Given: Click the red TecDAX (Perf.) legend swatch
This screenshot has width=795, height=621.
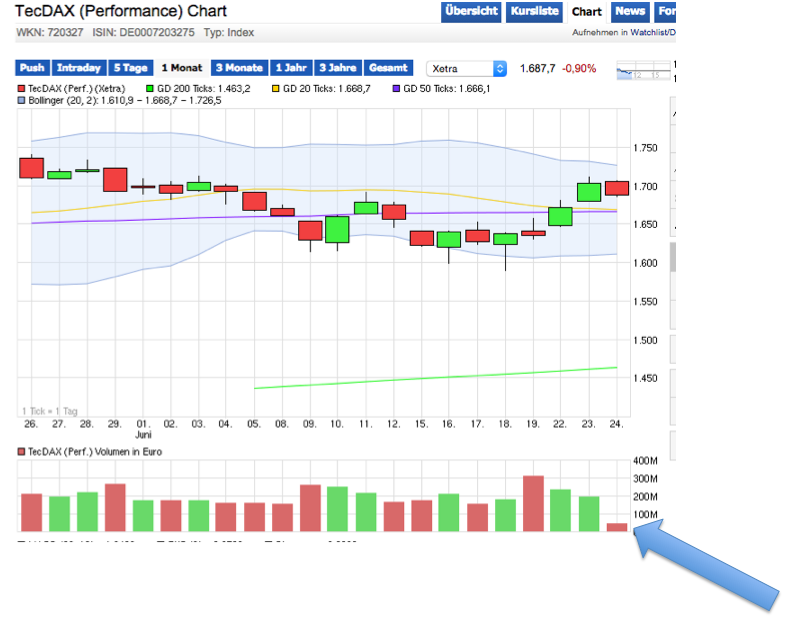Looking at the screenshot, I should [x=21, y=89].
